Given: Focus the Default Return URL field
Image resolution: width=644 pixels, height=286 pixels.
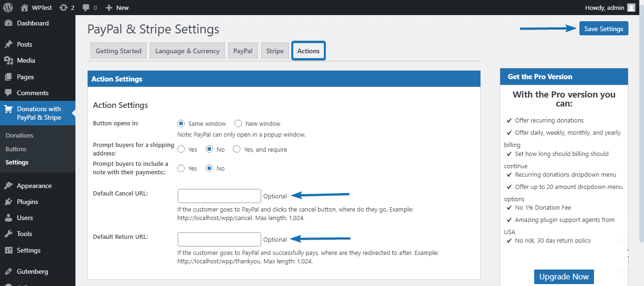Looking at the screenshot, I should coord(219,239).
